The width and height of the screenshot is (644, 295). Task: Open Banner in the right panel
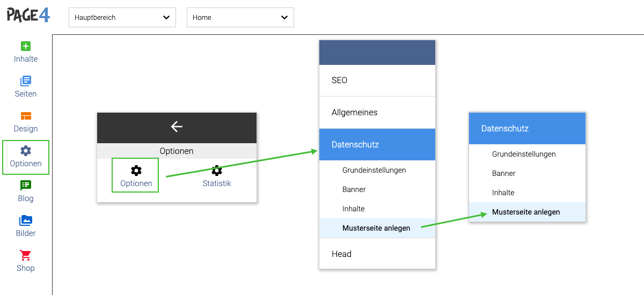point(527,173)
